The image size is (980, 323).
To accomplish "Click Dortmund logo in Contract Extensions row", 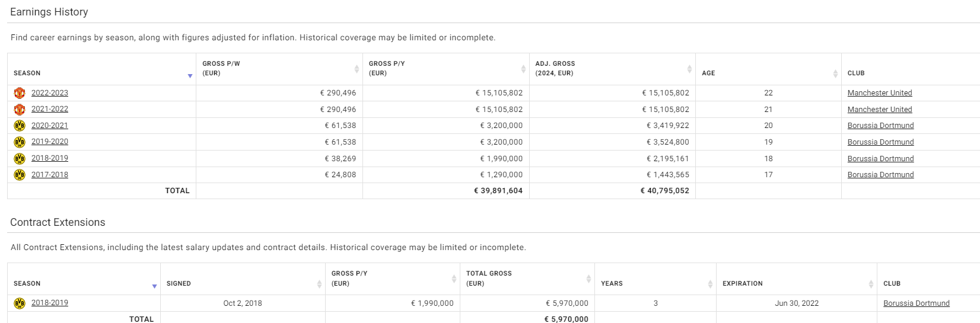I will [x=20, y=303].
